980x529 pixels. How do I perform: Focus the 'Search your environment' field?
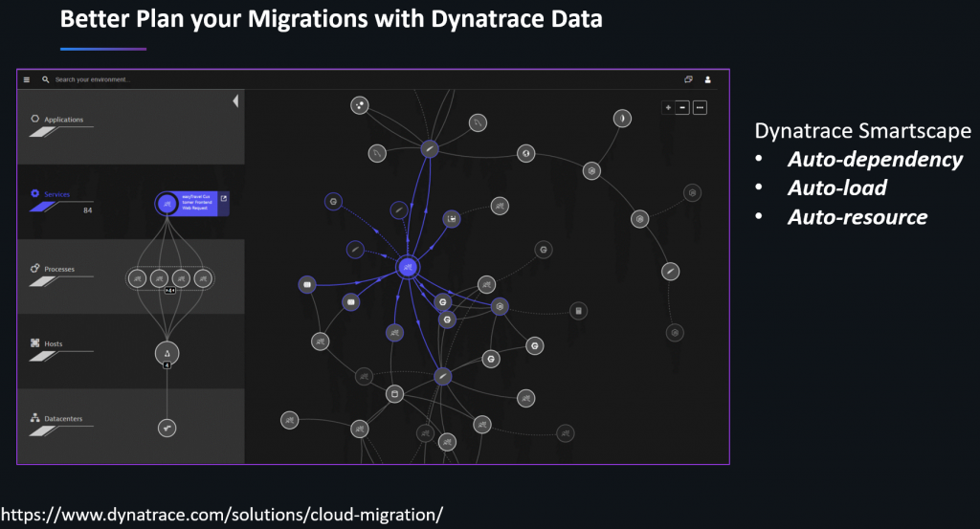[92, 80]
